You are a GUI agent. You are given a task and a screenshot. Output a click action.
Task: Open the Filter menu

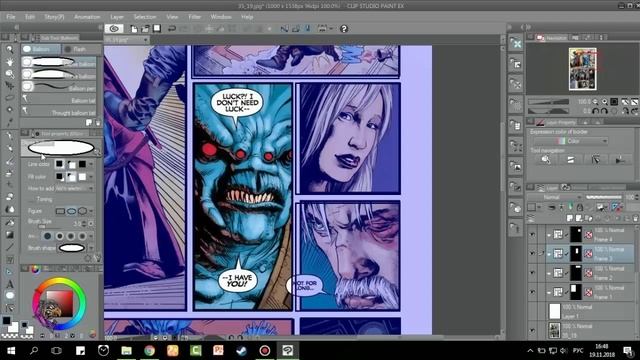(195, 17)
